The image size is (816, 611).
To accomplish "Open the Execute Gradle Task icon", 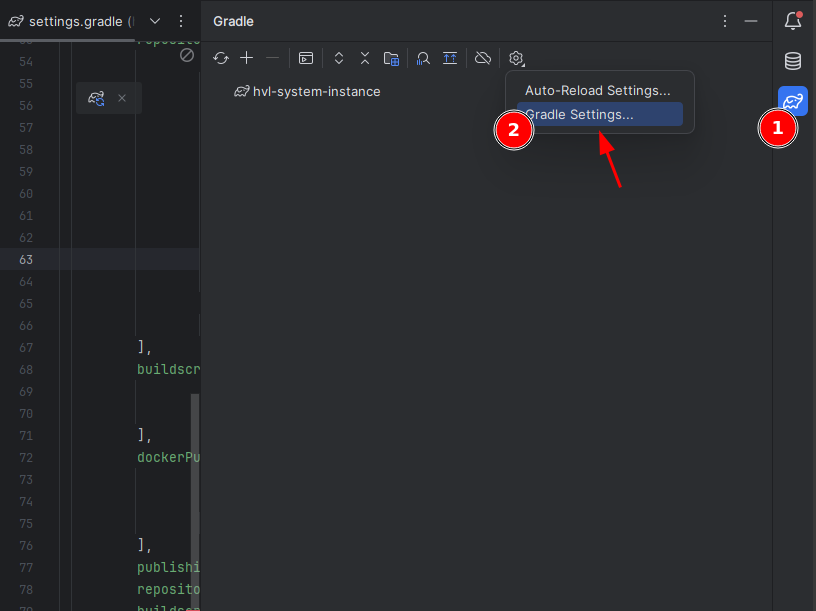I will (x=306, y=59).
